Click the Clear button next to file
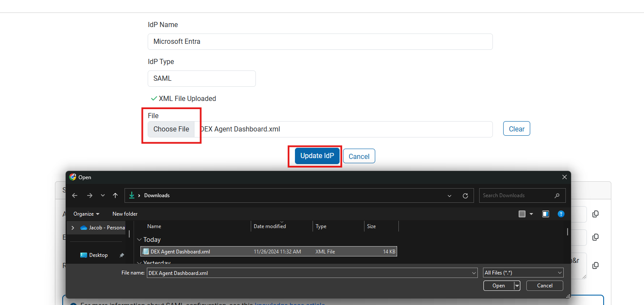The height and width of the screenshot is (305, 644). (516, 129)
